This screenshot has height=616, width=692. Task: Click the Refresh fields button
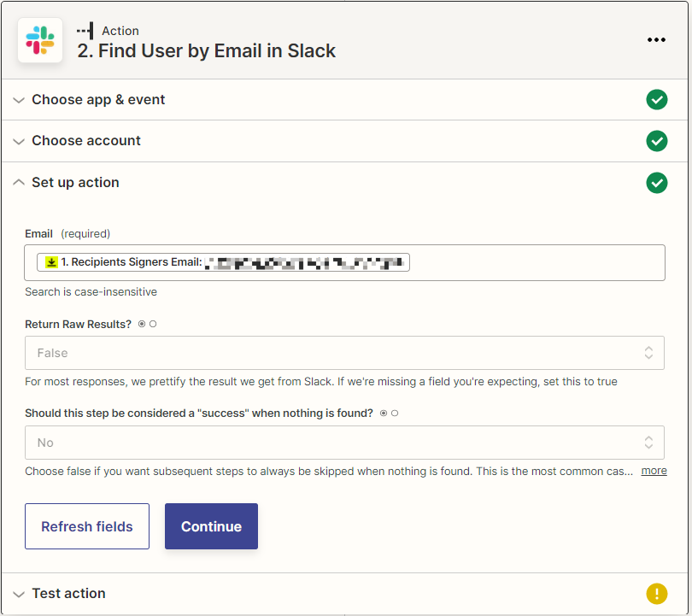click(87, 526)
